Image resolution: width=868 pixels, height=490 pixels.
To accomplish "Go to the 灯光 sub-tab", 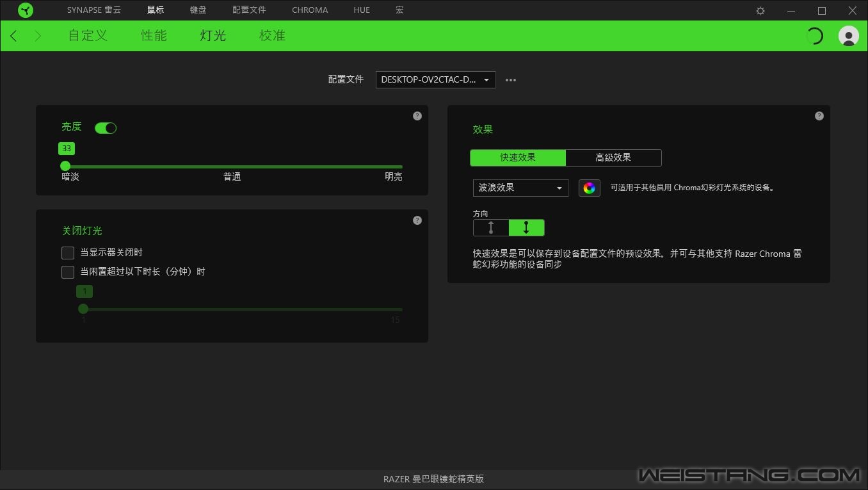I will pos(213,36).
